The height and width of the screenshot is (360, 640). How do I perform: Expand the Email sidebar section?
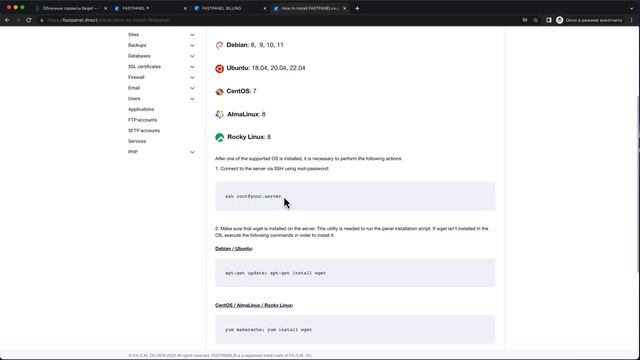pos(192,88)
